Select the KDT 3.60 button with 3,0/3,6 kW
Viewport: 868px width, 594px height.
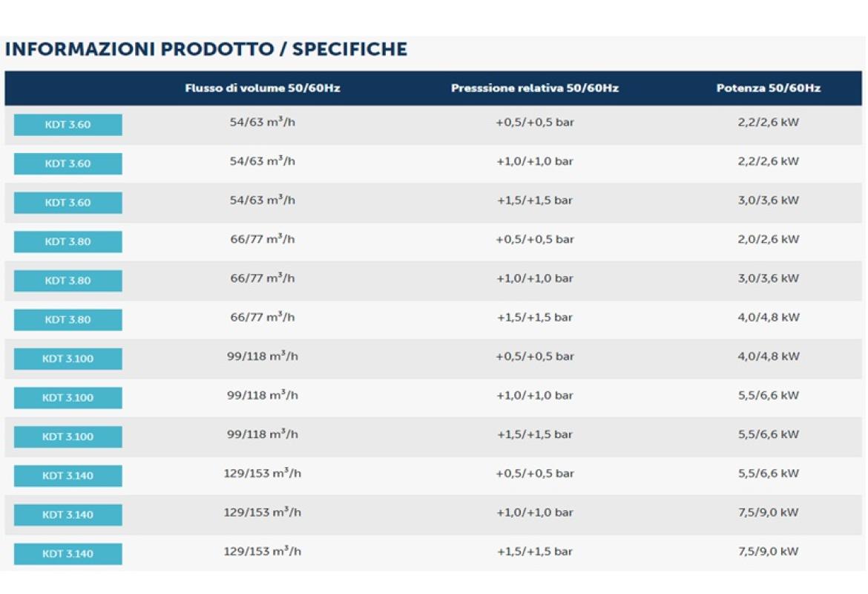68,203
